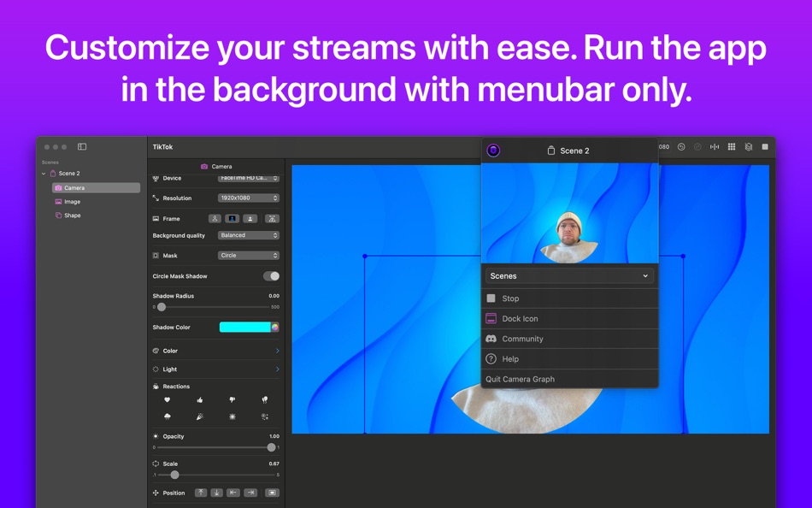Image resolution: width=812 pixels, height=508 pixels.
Task: Select the mirrored frame option next to Frame
Action: [x=272, y=218]
